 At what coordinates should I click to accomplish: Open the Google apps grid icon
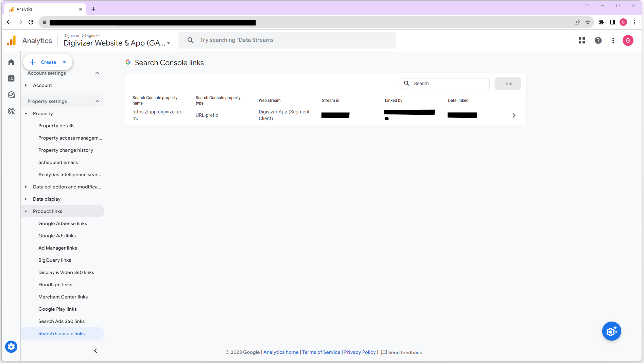[581, 40]
